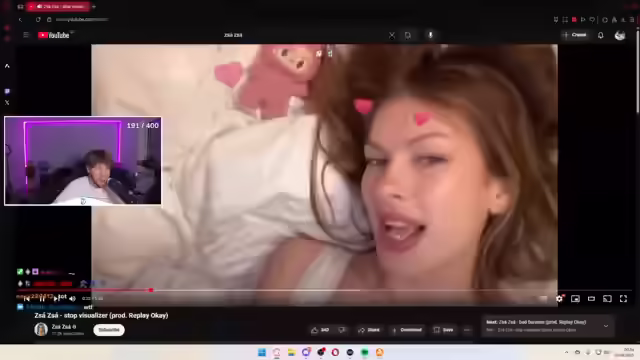This screenshot has height=360, width=640.
Task: Pause the video with the pause button
Action: 42,299
